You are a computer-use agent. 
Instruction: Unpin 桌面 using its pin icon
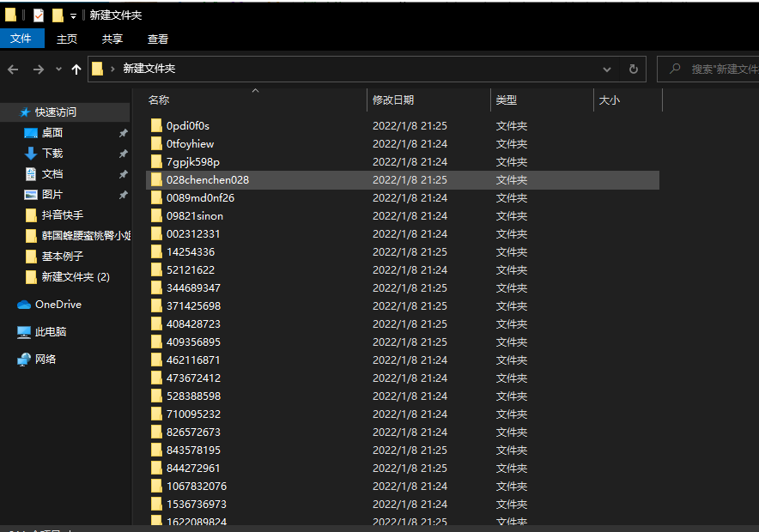123,133
